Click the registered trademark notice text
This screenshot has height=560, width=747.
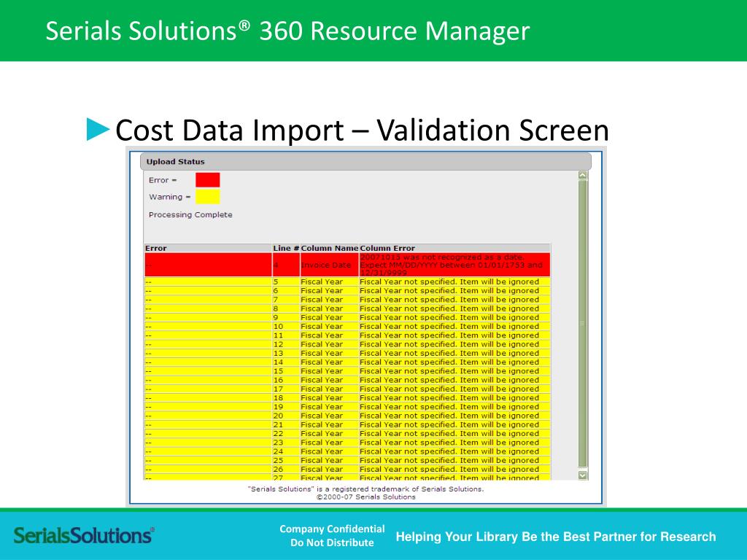pyautogui.click(x=365, y=489)
